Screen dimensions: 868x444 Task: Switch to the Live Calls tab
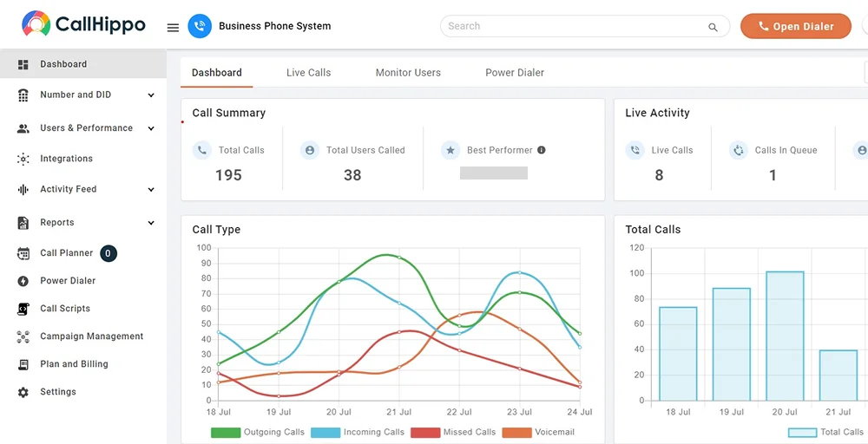tap(308, 73)
